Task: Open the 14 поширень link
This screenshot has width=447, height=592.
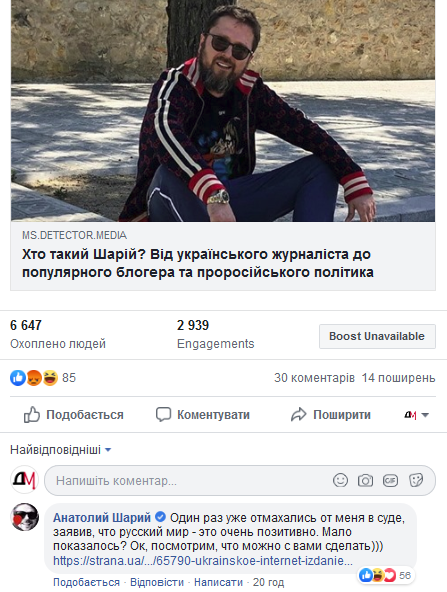Action: click(x=398, y=378)
